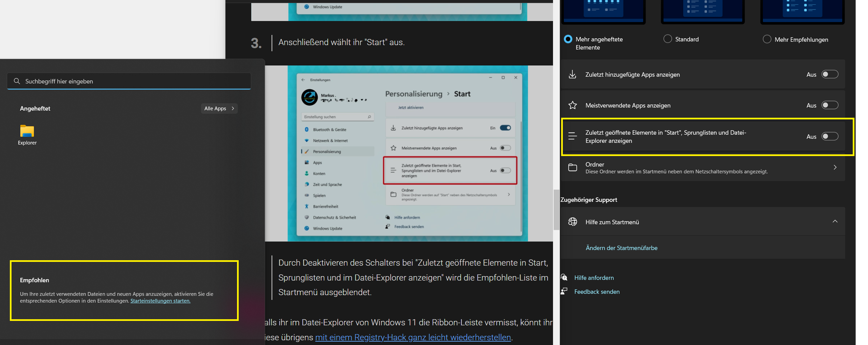Click the Zugehöriger Support heading
This screenshot has height=345, width=868.
pyautogui.click(x=589, y=200)
